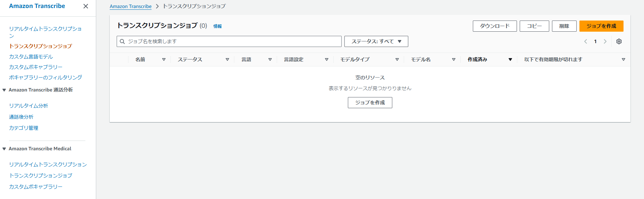Open カスタム言語モデル nav item
This screenshot has width=644, height=199.
[31, 56]
